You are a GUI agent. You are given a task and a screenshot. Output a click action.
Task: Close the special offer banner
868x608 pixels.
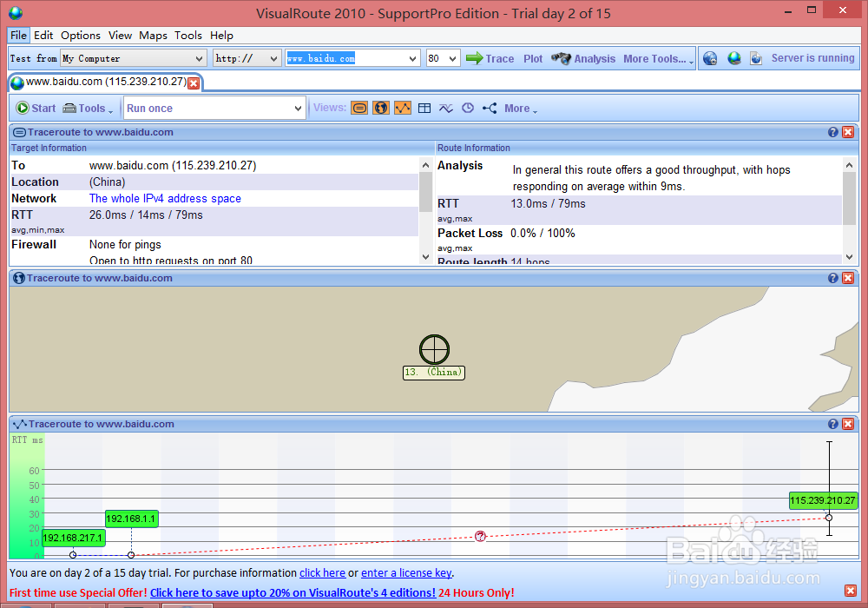click(x=851, y=591)
